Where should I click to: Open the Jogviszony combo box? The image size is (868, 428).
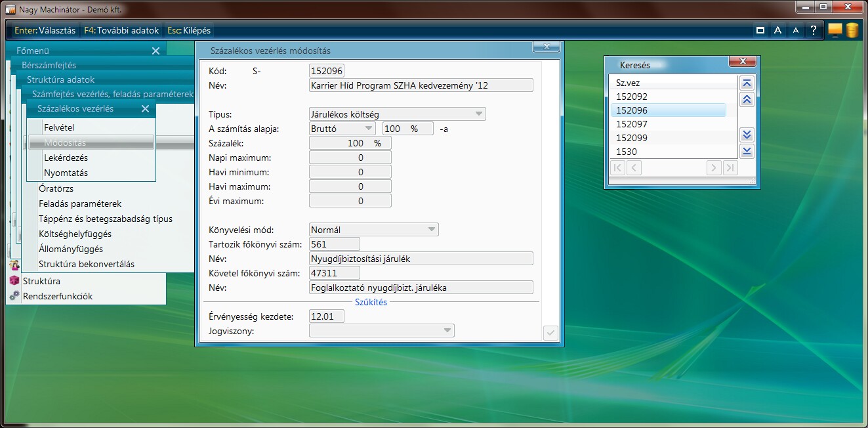[447, 330]
